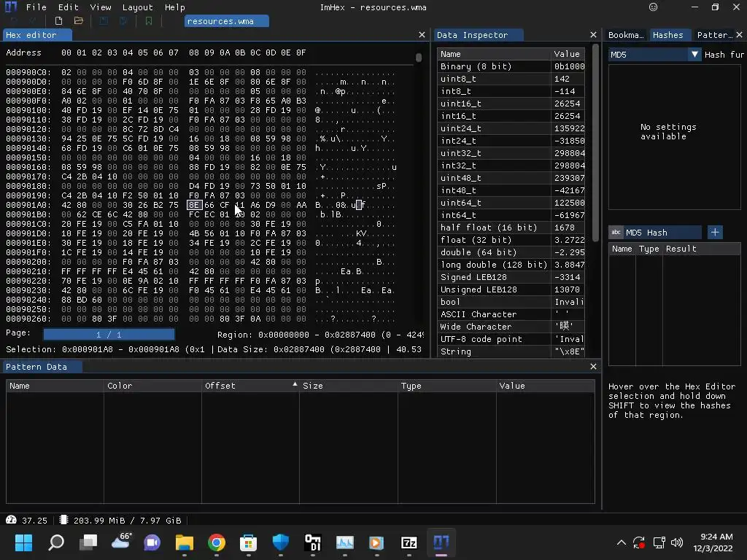The image size is (747, 560).
Task: Click the save toolbar icon
Action: 104,21
